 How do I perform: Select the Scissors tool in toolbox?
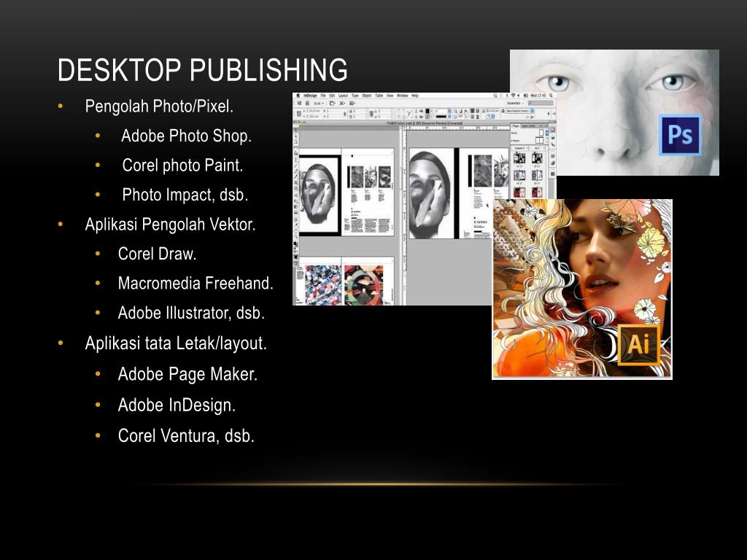(x=296, y=195)
